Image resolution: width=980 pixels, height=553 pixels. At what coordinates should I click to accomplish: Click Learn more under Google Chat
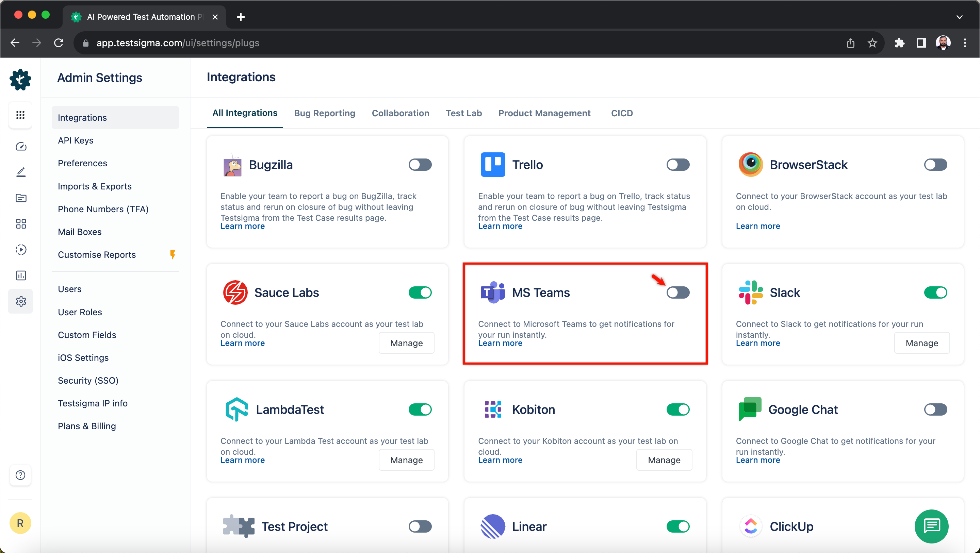click(x=757, y=460)
